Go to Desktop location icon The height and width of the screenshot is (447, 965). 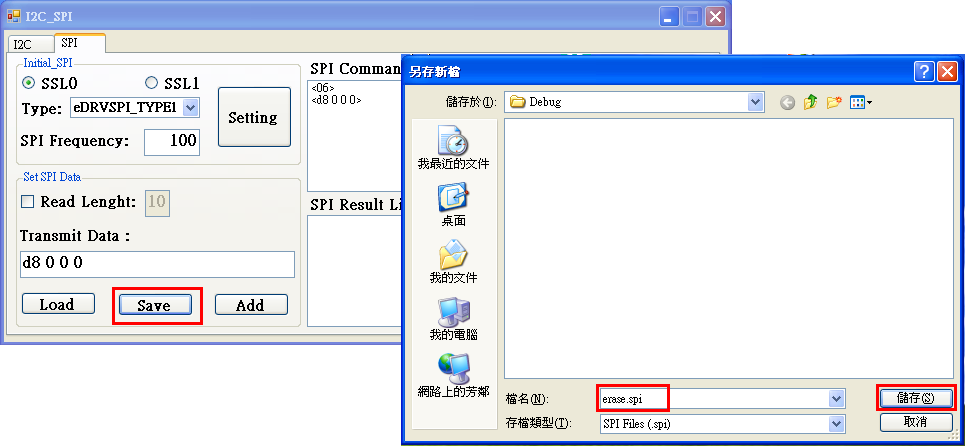(453, 198)
